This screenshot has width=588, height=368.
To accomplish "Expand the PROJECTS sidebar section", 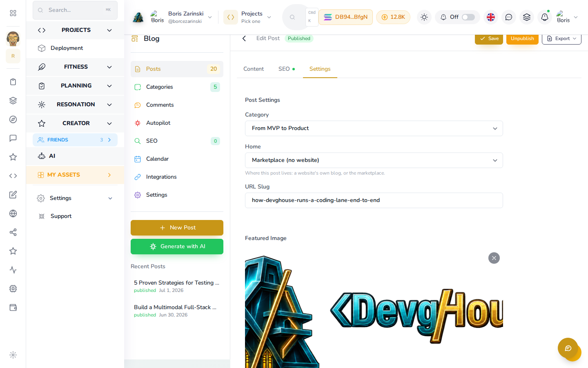I will coord(75,30).
